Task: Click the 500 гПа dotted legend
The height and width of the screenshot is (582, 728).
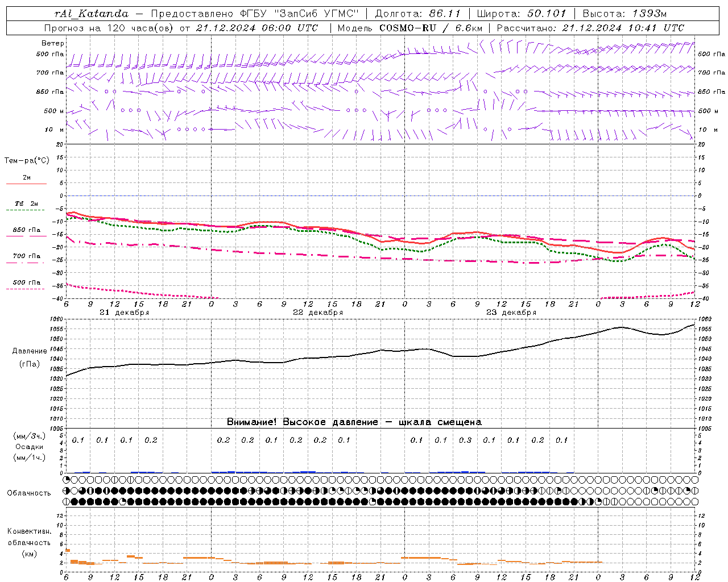Action: pyautogui.click(x=27, y=285)
